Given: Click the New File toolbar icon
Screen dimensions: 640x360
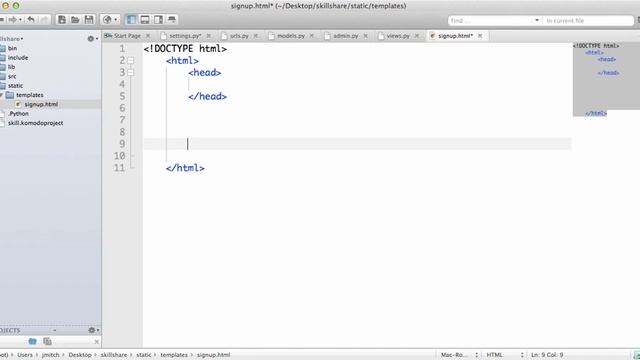Looking at the screenshot, I should point(62,20).
